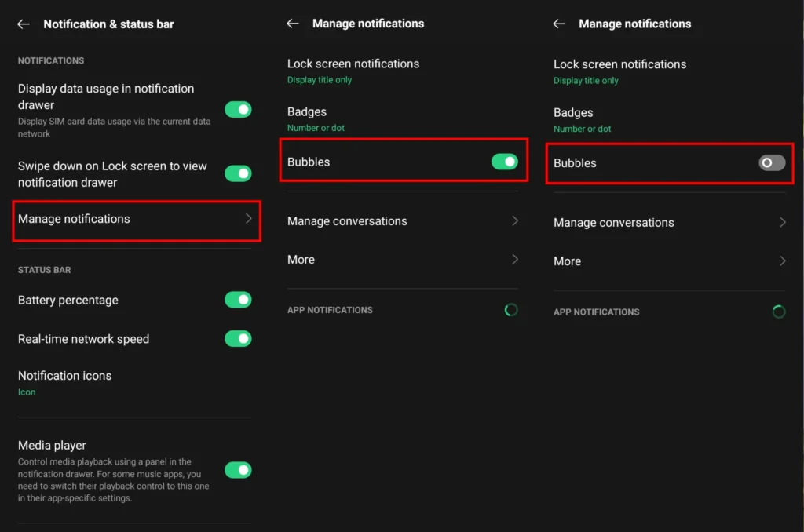
Task: Disable the Real-time network speed toggle
Action: coord(238,339)
